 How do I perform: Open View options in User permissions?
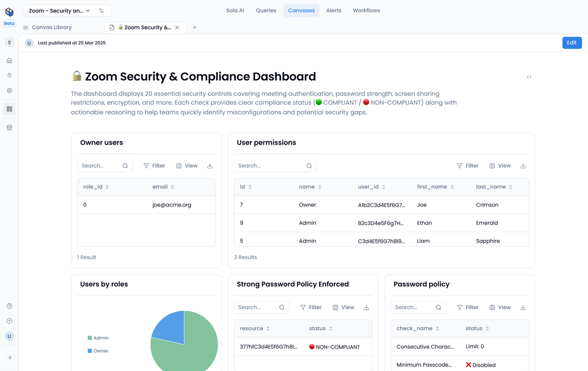(500, 166)
